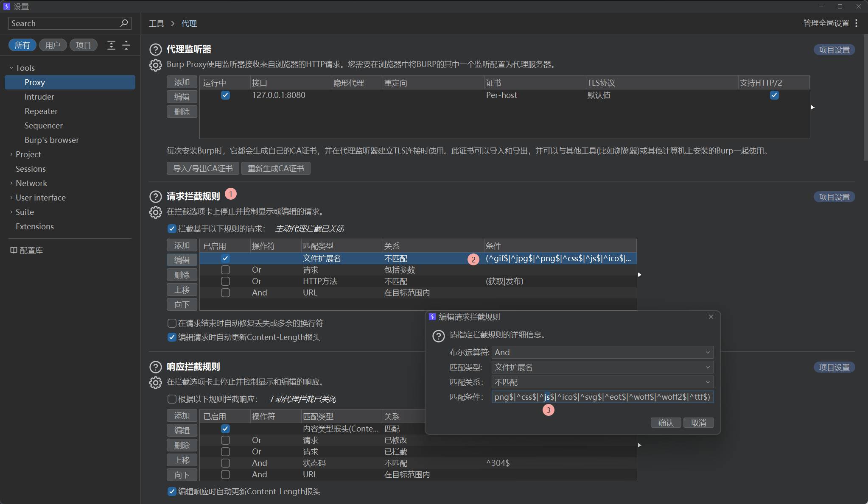868x504 pixels.
Task: Select the 用户 filter tab
Action: (x=53, y=45)
